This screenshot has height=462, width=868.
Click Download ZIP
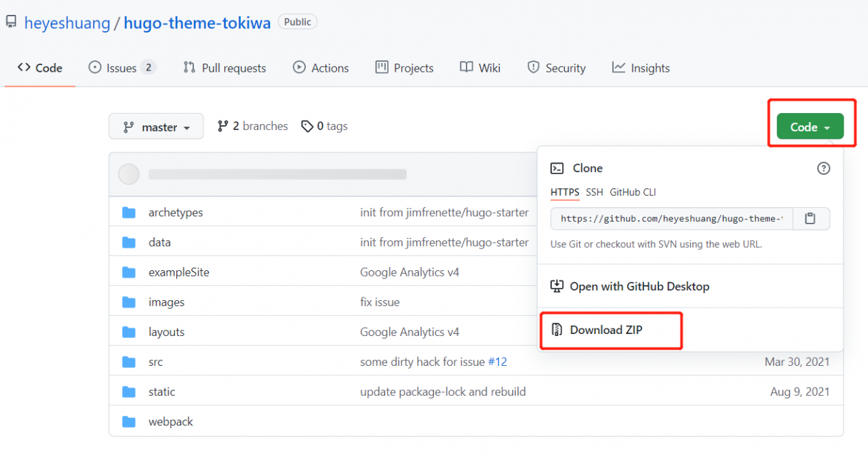tap(606, 330)
